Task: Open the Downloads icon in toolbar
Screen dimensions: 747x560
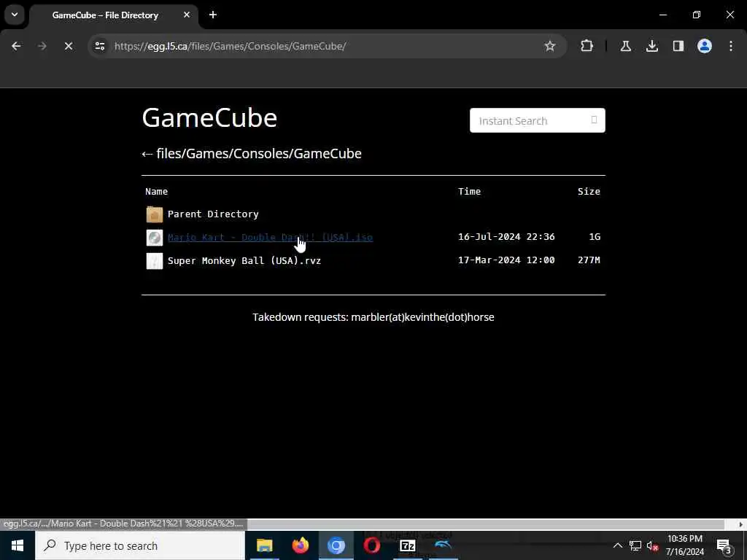Action: point(651,46)
